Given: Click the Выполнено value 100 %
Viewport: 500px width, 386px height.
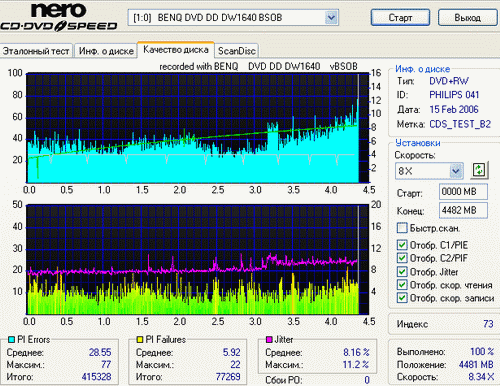Looking at the screenshot, I should pos(482,352).
